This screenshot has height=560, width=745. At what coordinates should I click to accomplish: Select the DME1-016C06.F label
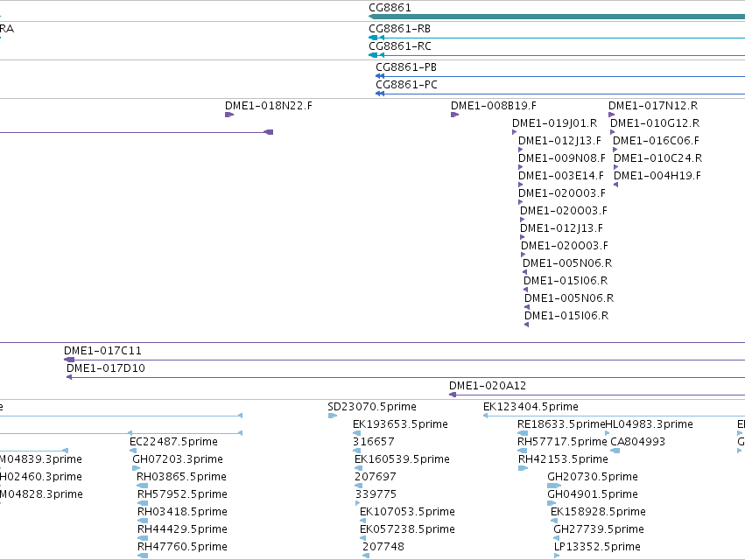tap(656, 141)
